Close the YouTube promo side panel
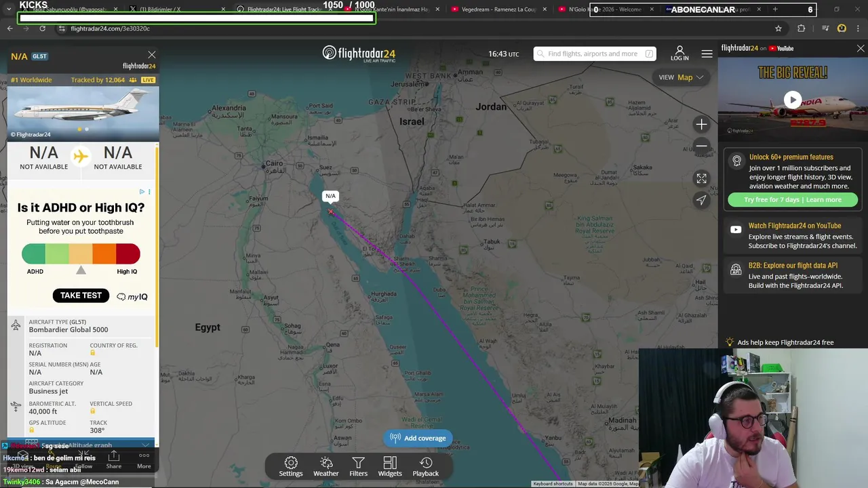The width and height of the screenshot is (868, 488). click(x=861, y=49)
